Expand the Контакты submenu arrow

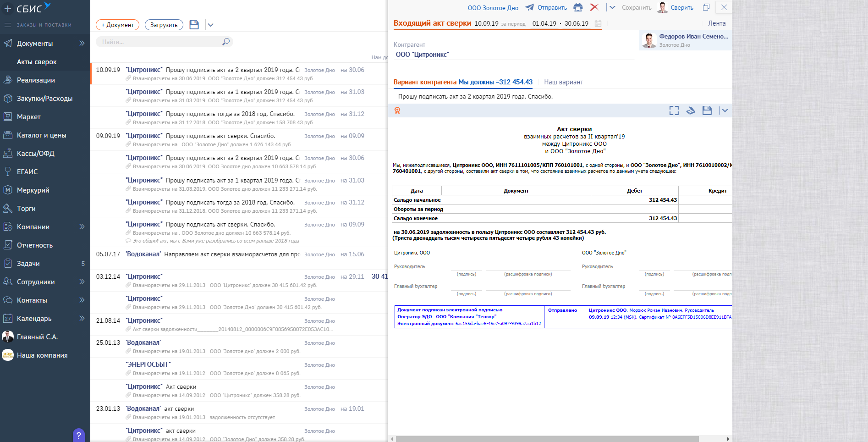click(x=82, y=300)
